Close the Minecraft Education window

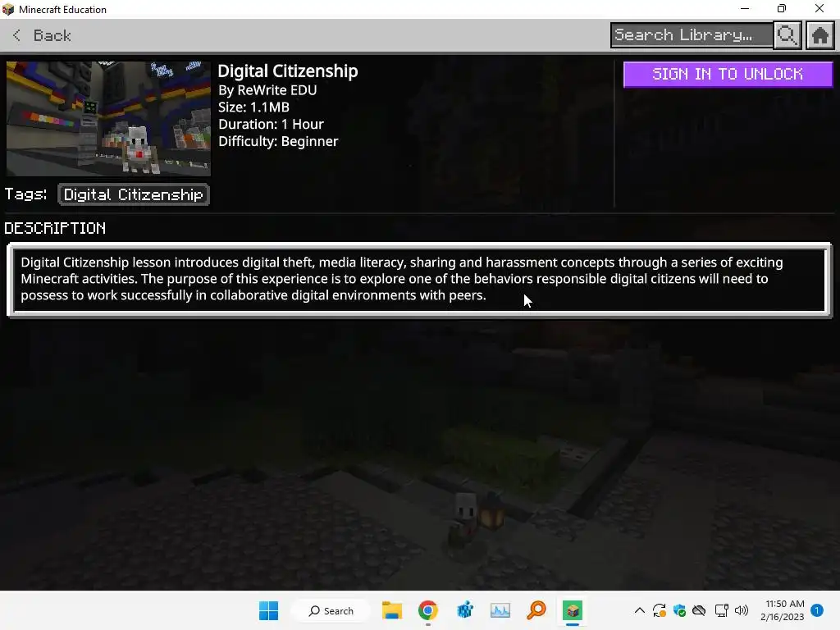click(x=819, y=8)
